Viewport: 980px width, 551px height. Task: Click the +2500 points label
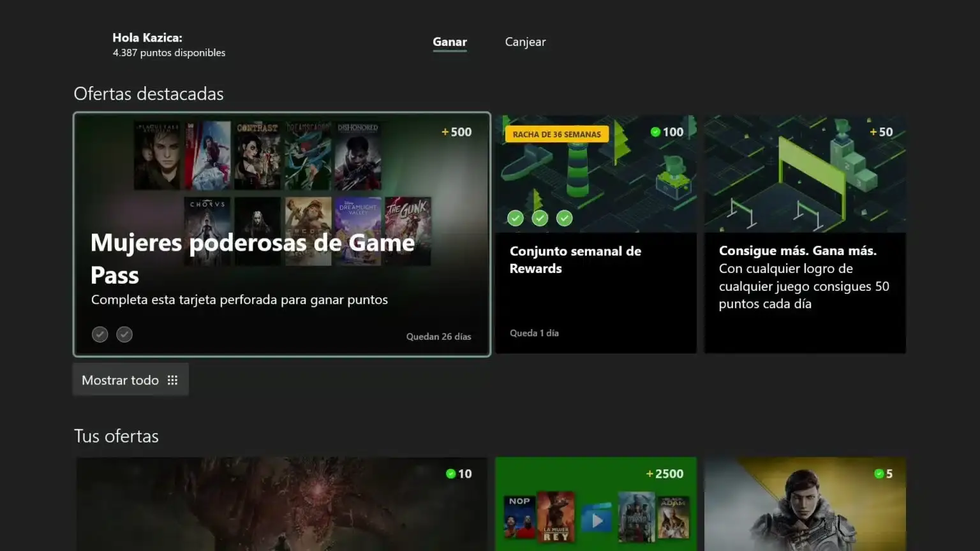click(x=665, y=474)
